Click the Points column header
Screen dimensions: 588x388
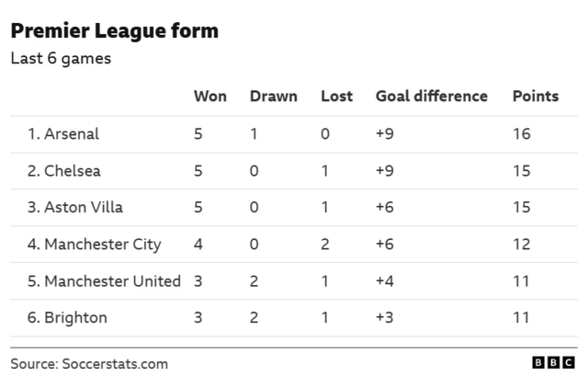pyautogui.click(x=535, y=97)
